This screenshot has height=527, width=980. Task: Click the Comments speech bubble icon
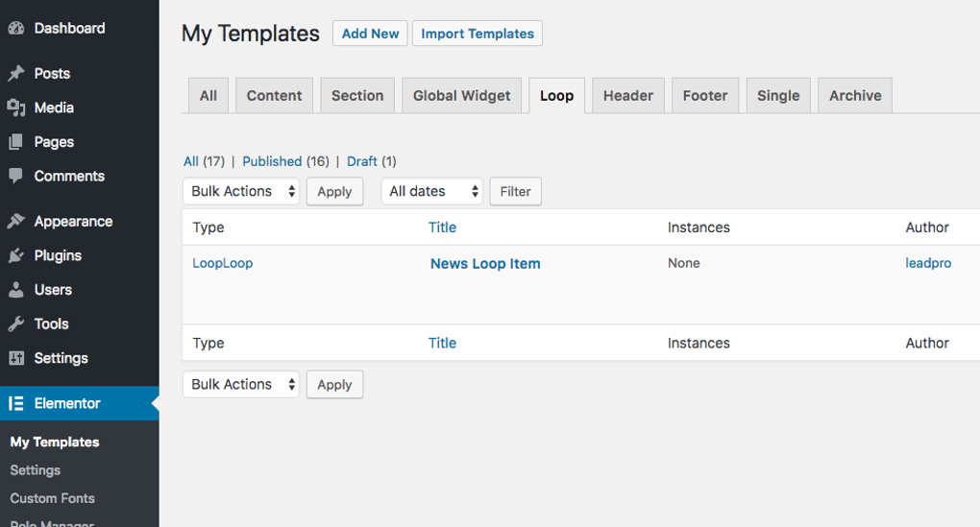[15, 177]
